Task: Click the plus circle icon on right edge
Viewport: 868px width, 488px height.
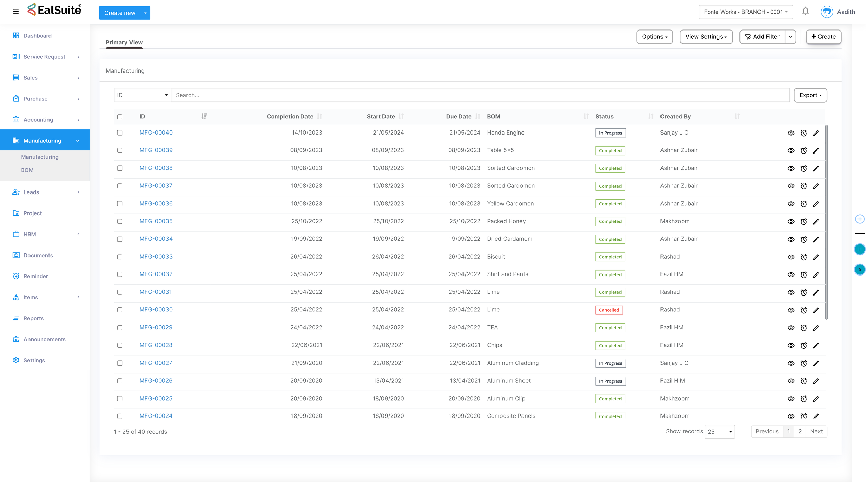Action: pos(860,219)
